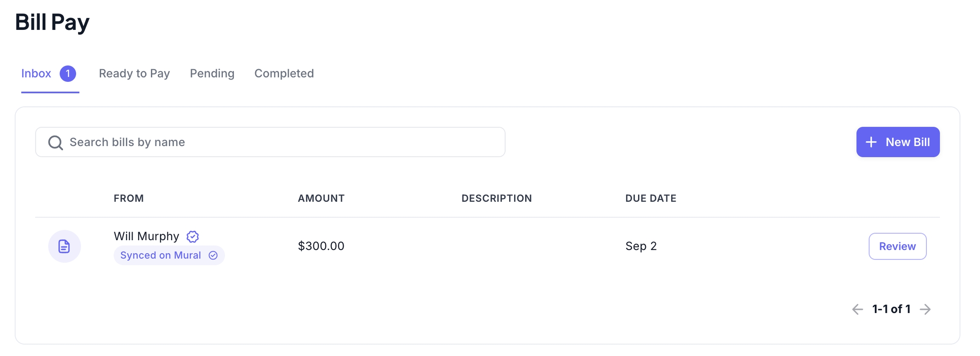980x356 pixels.
Task: Review Will Murphy's bill
Action: point(897,247)
